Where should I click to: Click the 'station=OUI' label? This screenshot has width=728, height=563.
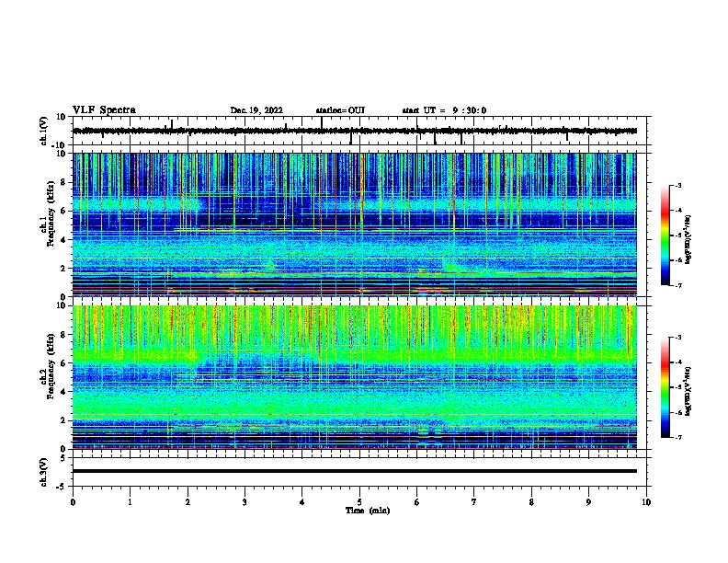[x=340, y=110]
